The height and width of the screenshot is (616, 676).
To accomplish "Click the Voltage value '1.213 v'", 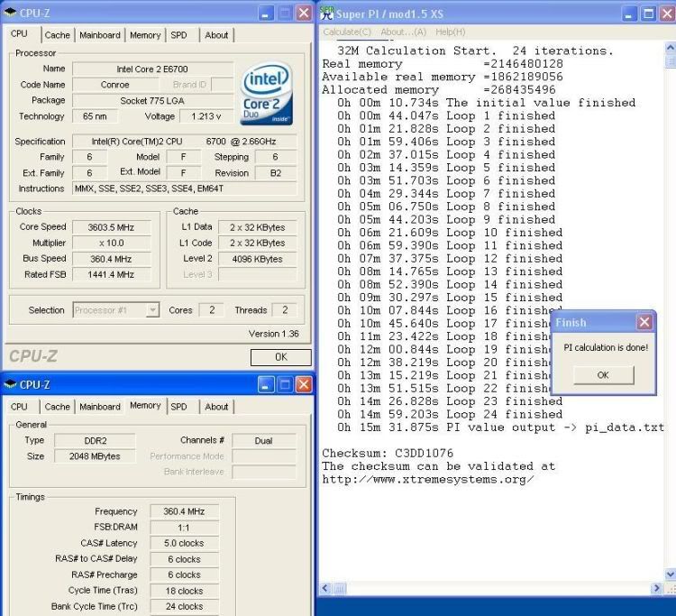I will (206, 116).
